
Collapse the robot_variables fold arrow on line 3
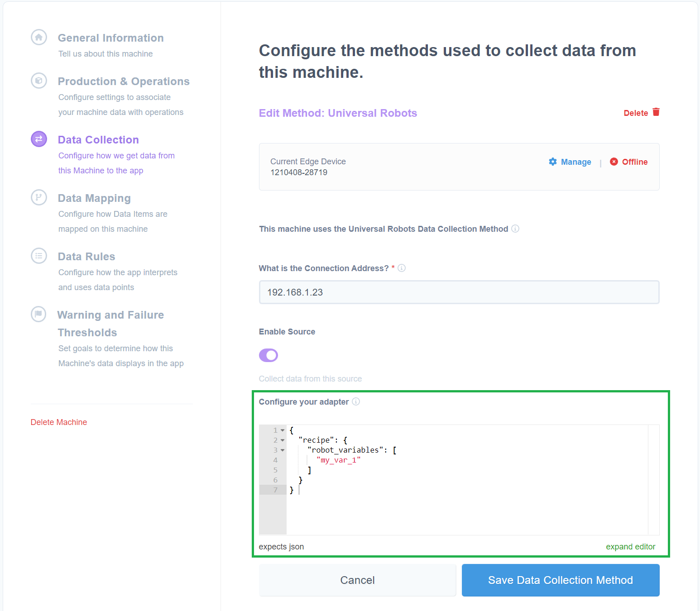pyautogui.click(x=283, y=450)
